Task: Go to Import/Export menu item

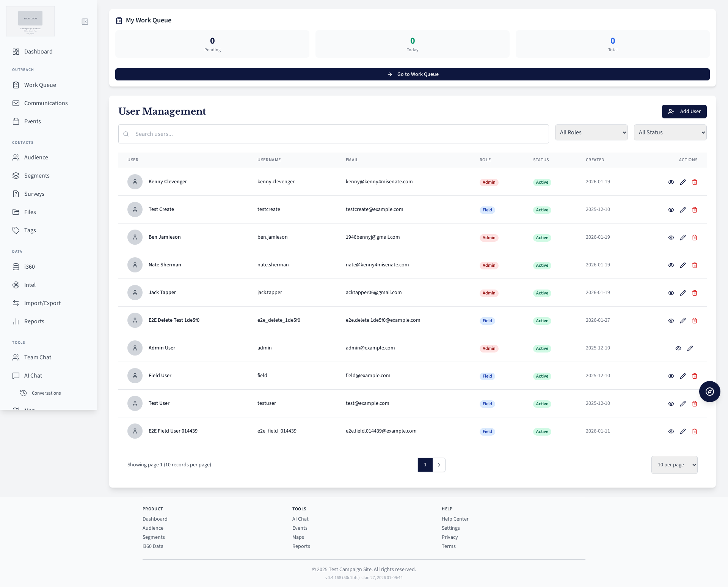Action: (42, 303)
